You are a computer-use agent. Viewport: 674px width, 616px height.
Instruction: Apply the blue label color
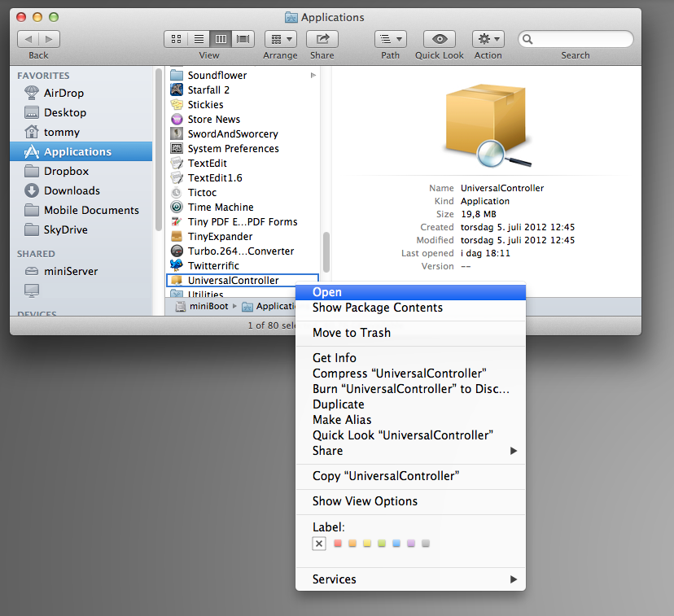(x=396, y=544)
